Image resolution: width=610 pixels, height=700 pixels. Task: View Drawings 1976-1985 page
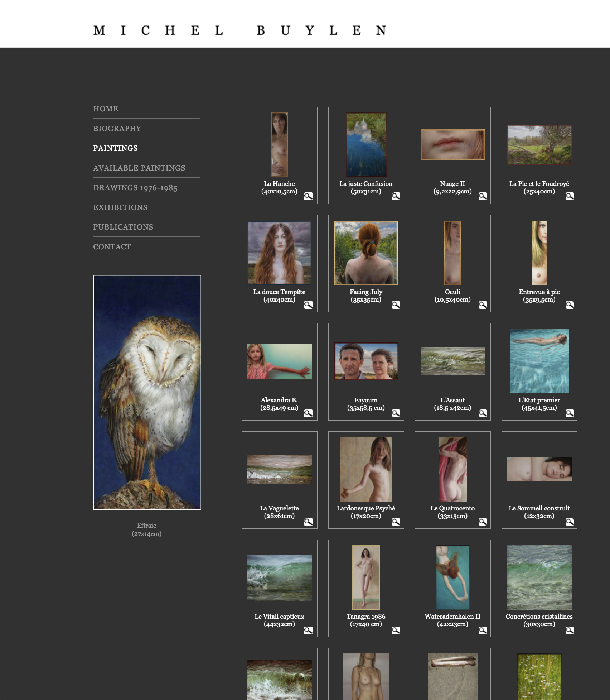[135, 188]
